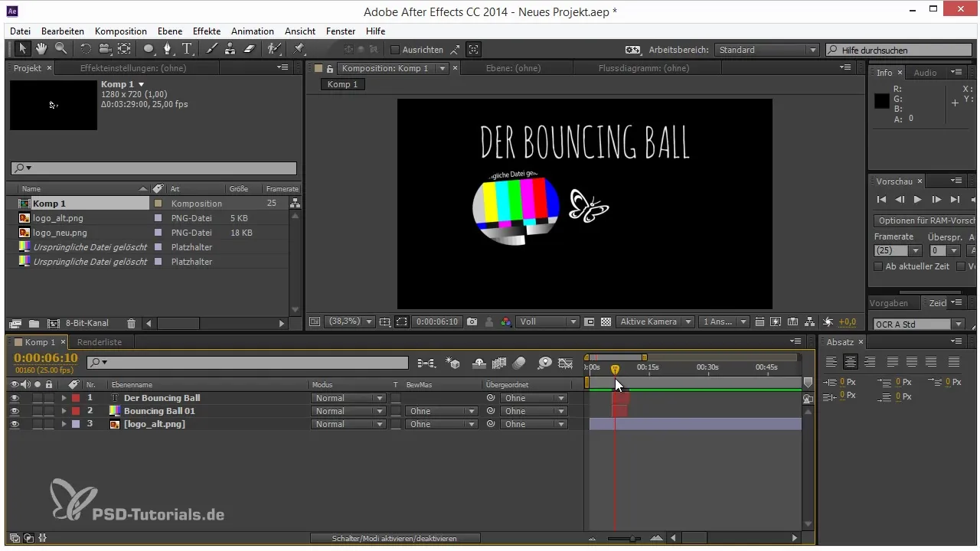Toggle motion blur enable switch in timeline
Screen dimensions: 980x551
519,363
